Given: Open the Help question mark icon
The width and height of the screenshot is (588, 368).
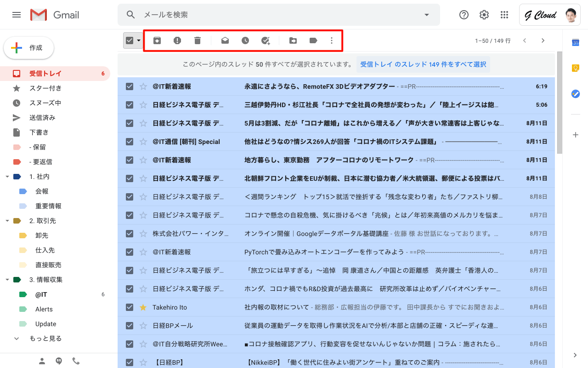Looking at the screenshot, I should [464, 15].
